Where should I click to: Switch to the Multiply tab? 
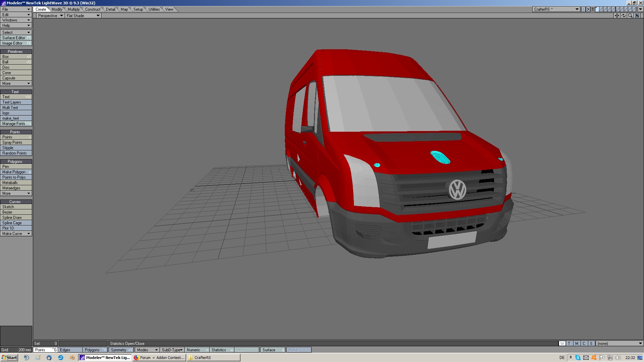pyautogui.click(x=73, y=9)
